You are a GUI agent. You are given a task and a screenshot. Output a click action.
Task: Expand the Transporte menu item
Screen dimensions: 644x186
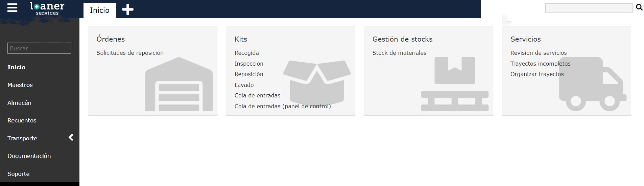click(x=22, y=138)
